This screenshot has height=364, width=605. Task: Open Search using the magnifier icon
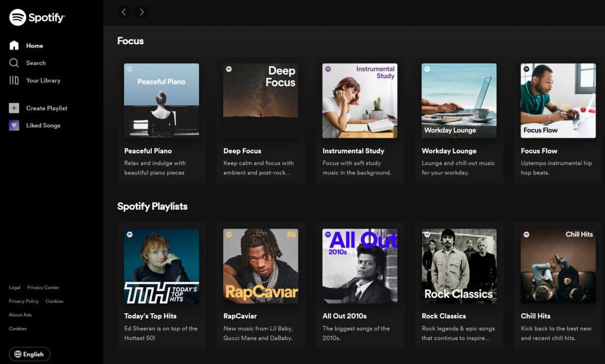pyautogui.click(x=14, y=63)
